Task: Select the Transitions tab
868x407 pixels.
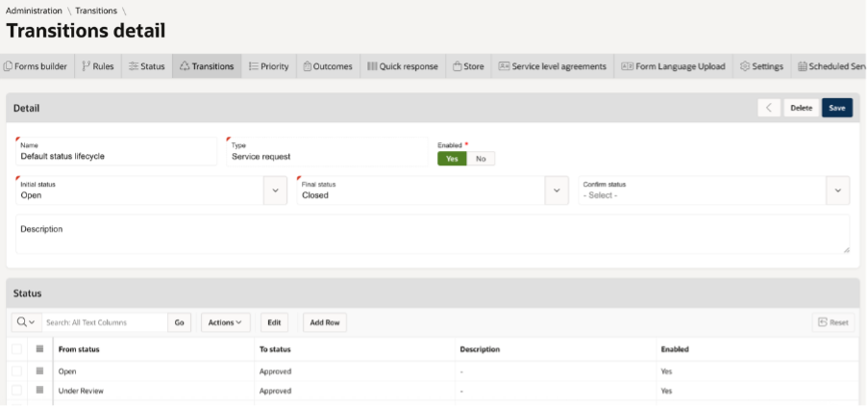Action: tap(207, 65)
